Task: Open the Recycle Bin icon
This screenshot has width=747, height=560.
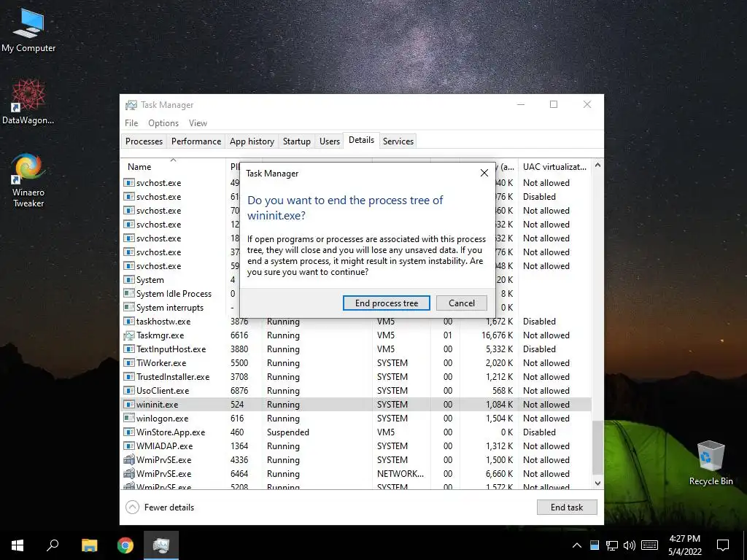Action: 711,463
